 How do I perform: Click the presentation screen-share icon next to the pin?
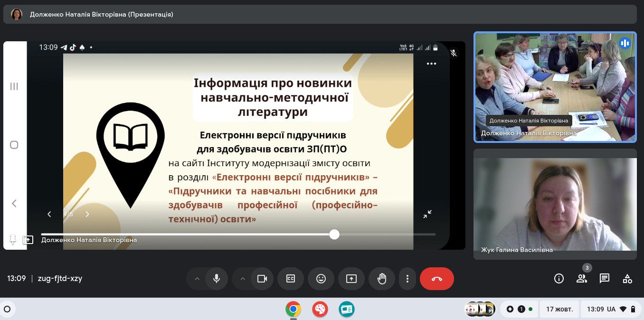tap(28, 240)
